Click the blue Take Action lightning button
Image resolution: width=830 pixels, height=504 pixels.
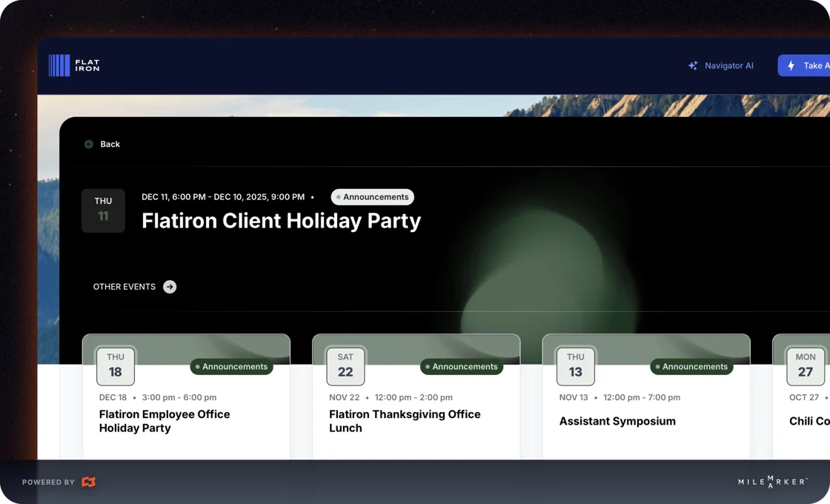click(803, 66)
